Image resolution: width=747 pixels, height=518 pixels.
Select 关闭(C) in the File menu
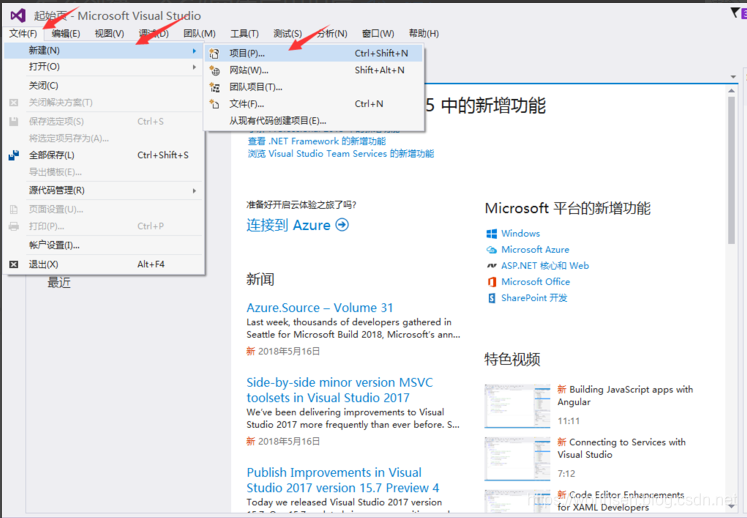(103, 86)
